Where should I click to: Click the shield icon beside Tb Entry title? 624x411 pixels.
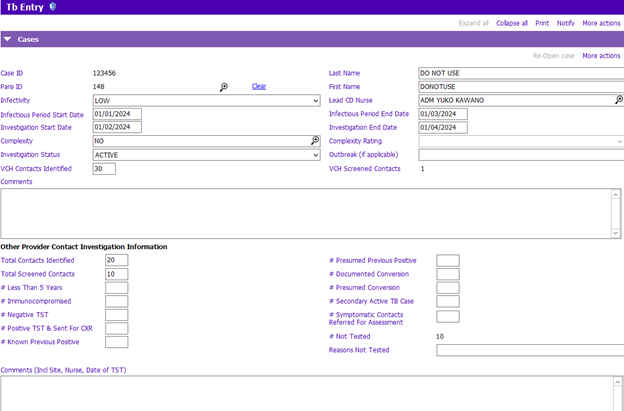(x=53, y=6)
